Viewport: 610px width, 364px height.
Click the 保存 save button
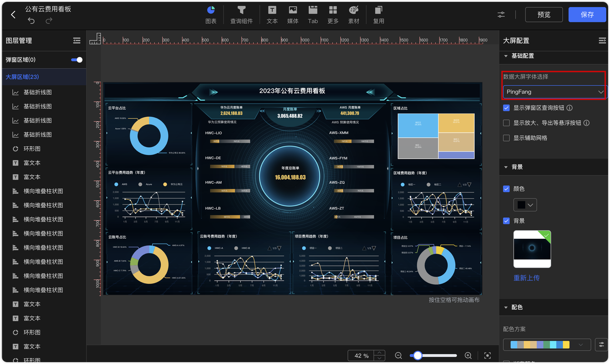[x=587, y=14]
